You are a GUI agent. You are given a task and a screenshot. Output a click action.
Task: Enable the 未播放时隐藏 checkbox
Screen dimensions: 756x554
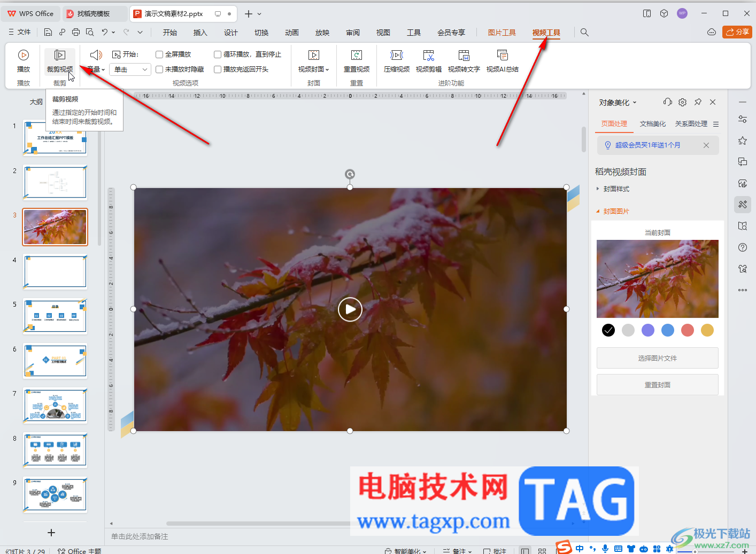coord(159,69)
